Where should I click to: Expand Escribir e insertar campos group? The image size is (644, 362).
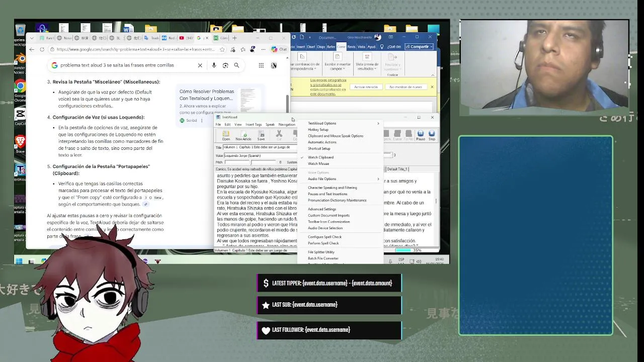tap(337, 61)
